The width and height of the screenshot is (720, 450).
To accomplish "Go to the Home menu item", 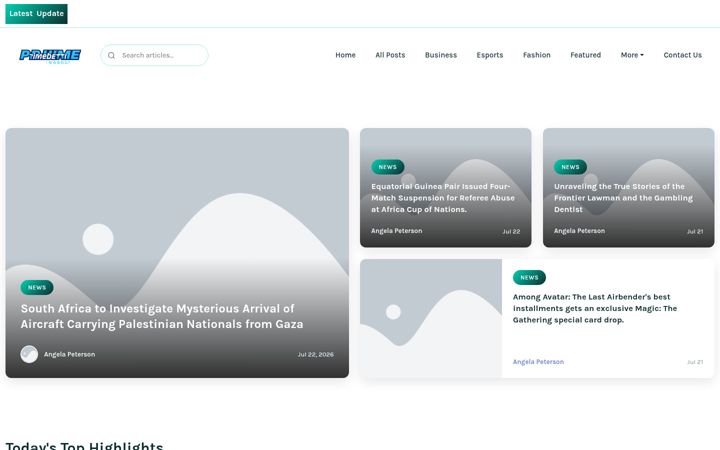I will click(x=345, y=55).
